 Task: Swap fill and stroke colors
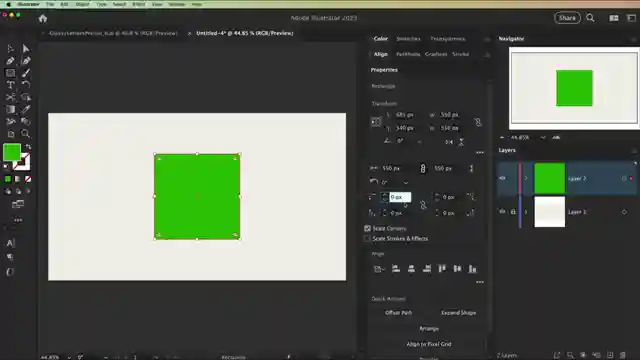pos(28,147)
